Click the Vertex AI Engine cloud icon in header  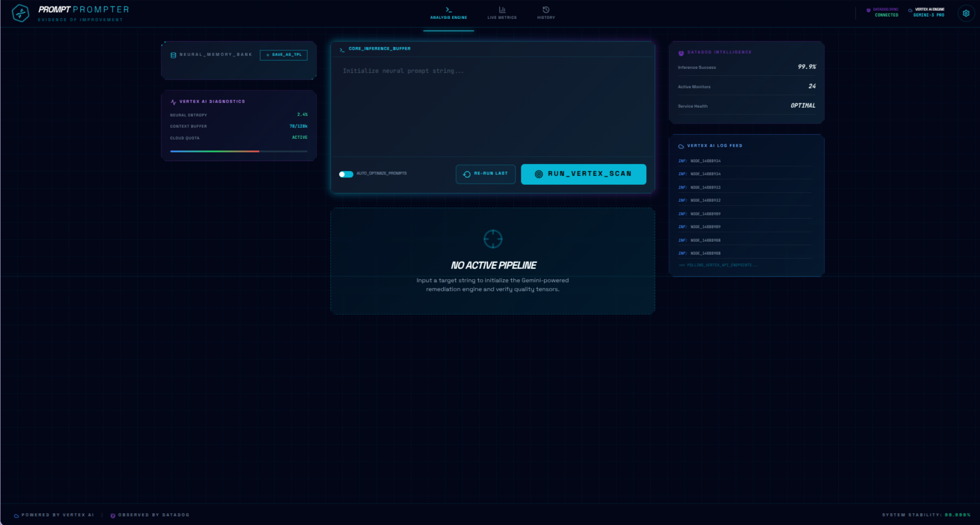[910, 10]
